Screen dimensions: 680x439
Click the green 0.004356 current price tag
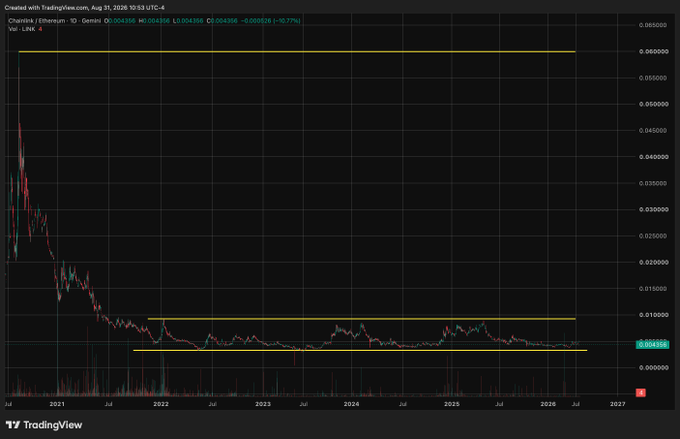(652, 344)
